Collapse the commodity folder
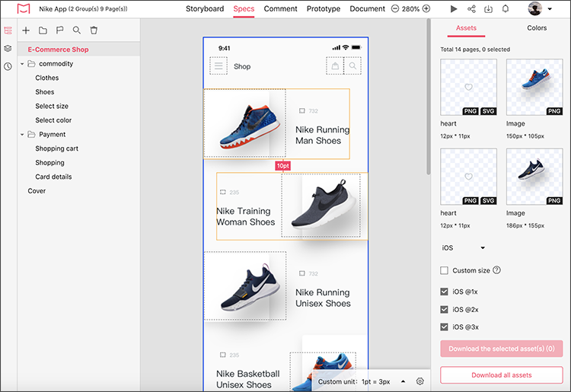The width and height of the screenshot is (571, 392). coord(22,64)
